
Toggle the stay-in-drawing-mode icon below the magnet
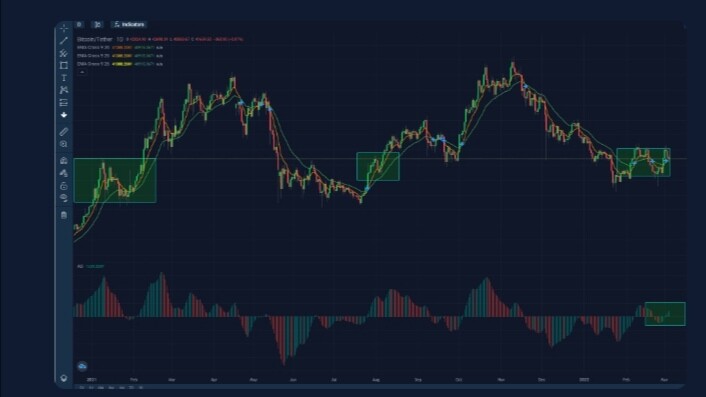pos(64,173)
